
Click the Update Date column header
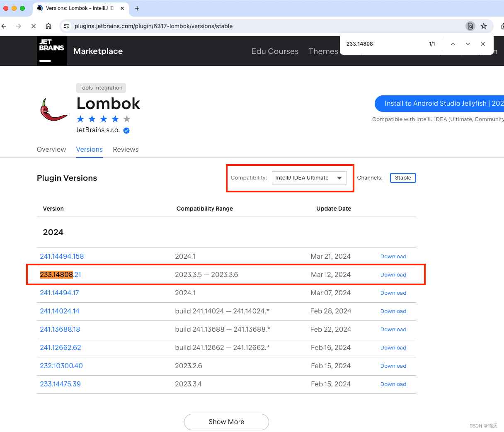334,209
